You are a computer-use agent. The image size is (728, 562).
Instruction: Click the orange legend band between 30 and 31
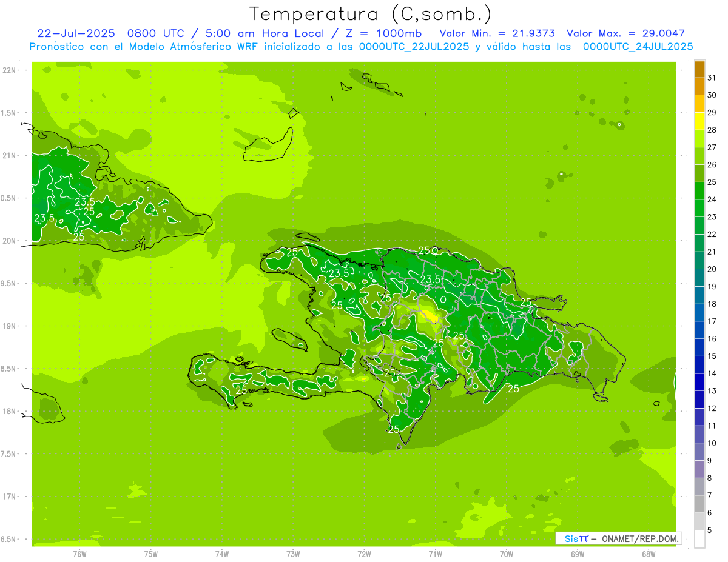tap(699, 87)
